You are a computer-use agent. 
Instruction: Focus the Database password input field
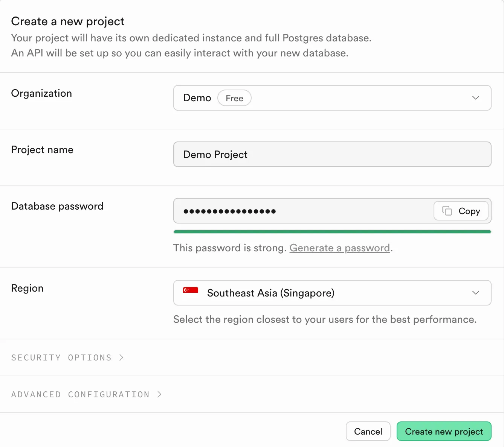(301, 211)
